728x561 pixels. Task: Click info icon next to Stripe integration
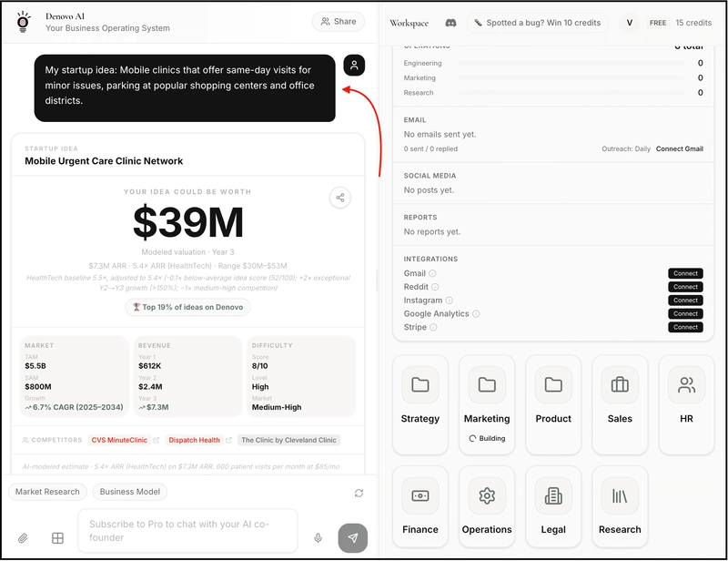pyautogui.click(x=433, y=327)
